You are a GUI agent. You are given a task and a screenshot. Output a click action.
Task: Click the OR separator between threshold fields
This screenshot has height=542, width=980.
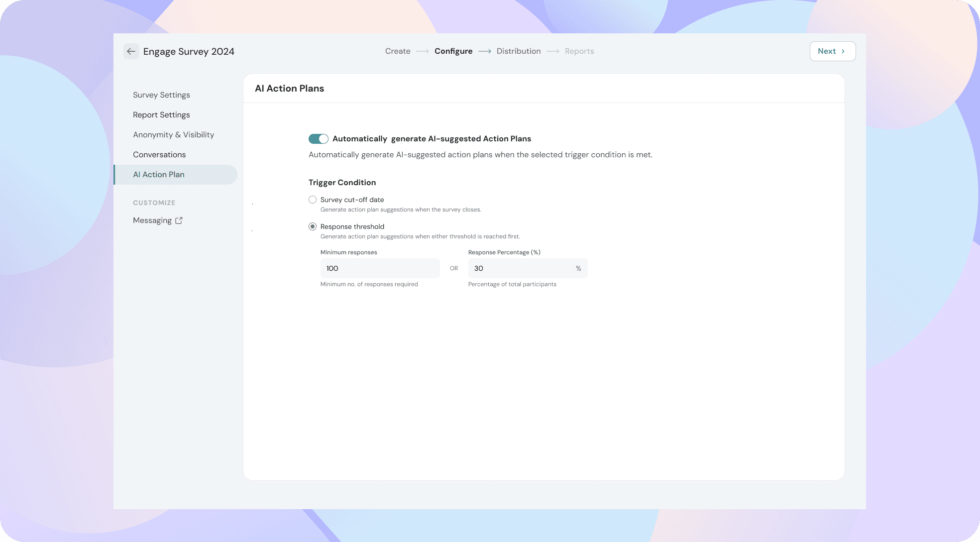(x=454, y=268)
